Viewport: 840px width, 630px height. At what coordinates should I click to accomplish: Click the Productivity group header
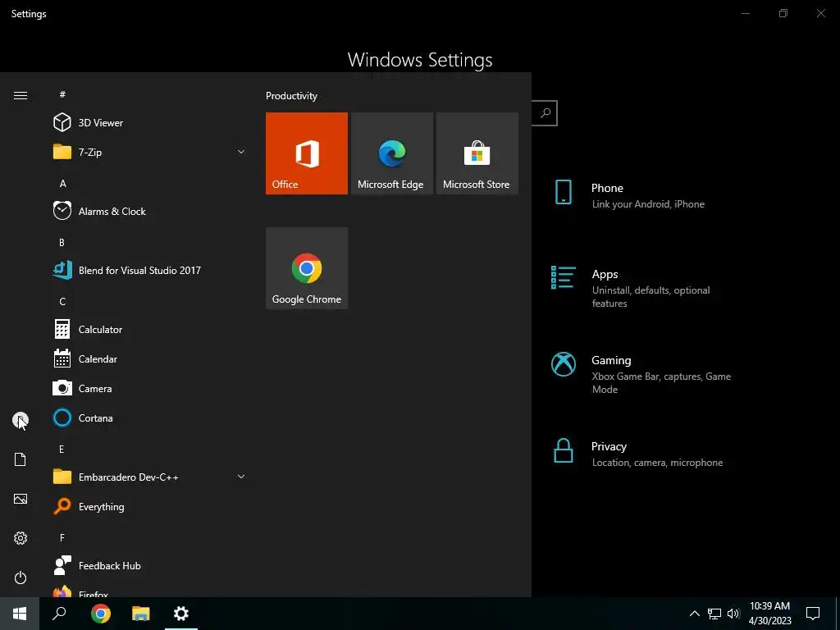291,96
